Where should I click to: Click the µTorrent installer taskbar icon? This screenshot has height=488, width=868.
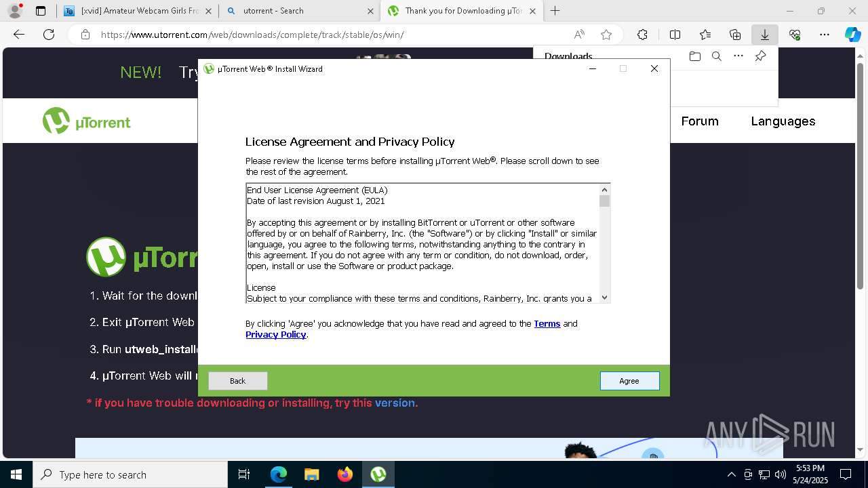(x=378, y=474)
